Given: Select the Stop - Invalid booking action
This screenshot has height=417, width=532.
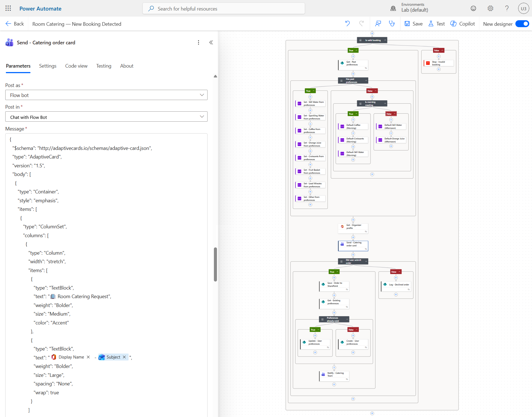Looking at the screenshot, I should tap(439, 63).
